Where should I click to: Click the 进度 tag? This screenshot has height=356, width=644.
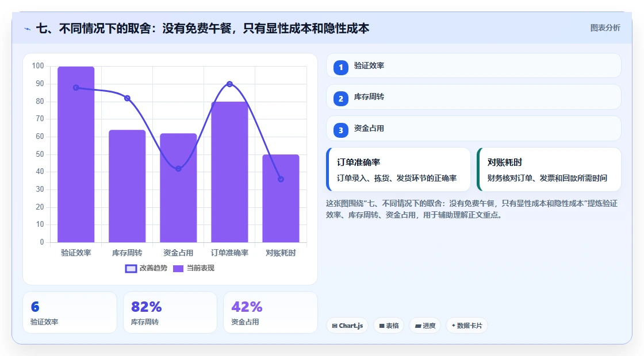point(425,326)
